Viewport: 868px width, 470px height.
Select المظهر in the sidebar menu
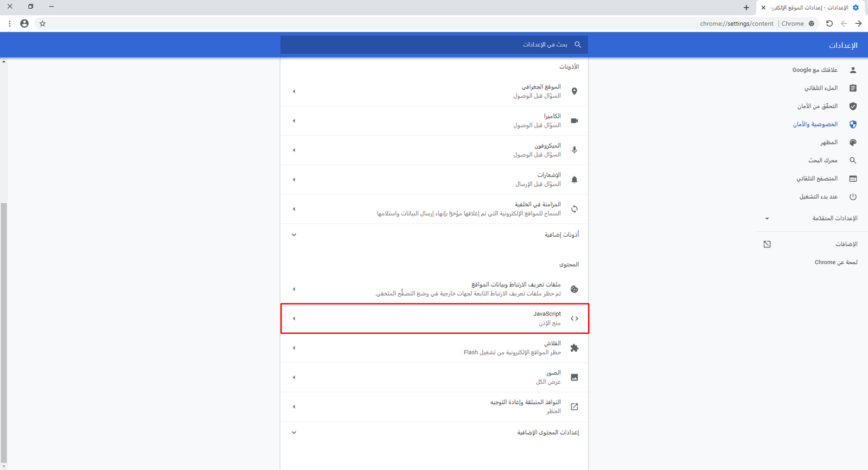(x=828, y=142)
